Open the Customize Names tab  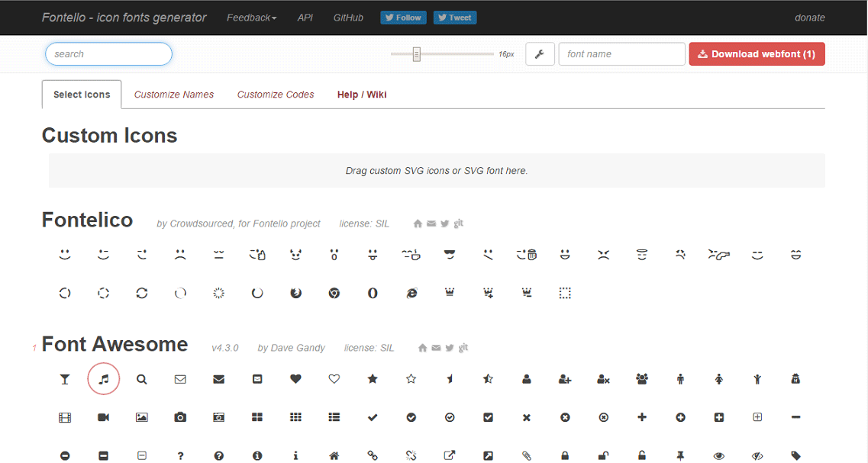[x=174, y=95]
